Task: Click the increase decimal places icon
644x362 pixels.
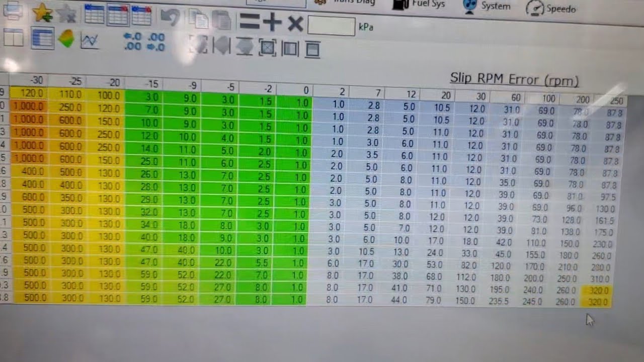Action: 155,43
